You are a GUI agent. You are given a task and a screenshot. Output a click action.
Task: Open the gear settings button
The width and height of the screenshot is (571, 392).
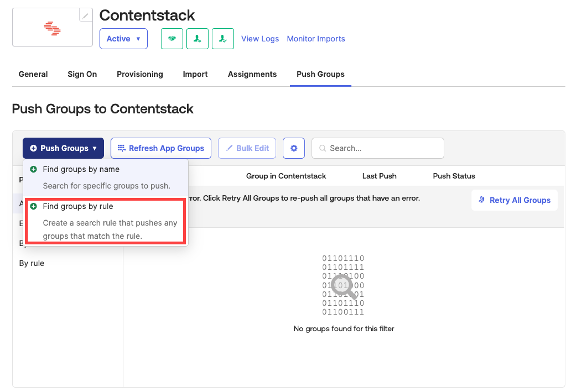pos(294,148)
